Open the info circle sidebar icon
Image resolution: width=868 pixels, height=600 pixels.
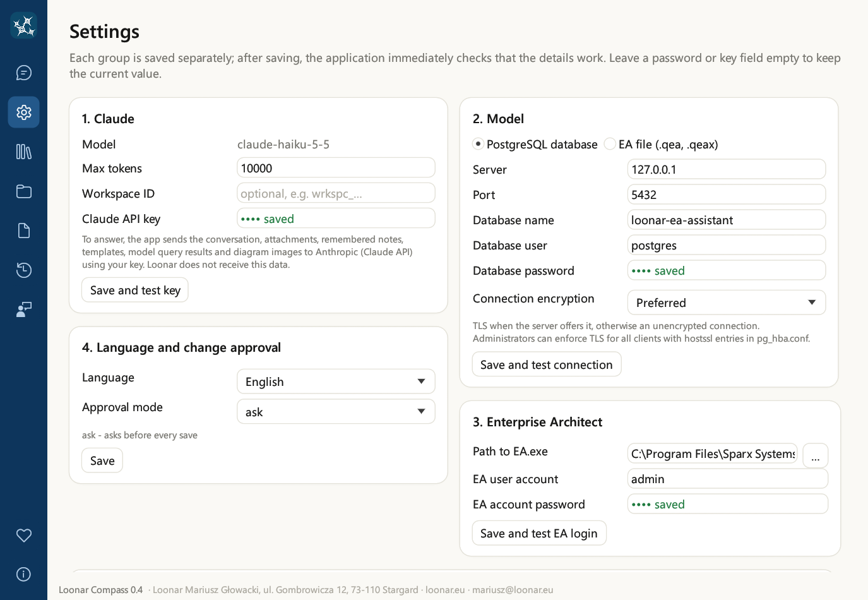click(x=23, y=574)
